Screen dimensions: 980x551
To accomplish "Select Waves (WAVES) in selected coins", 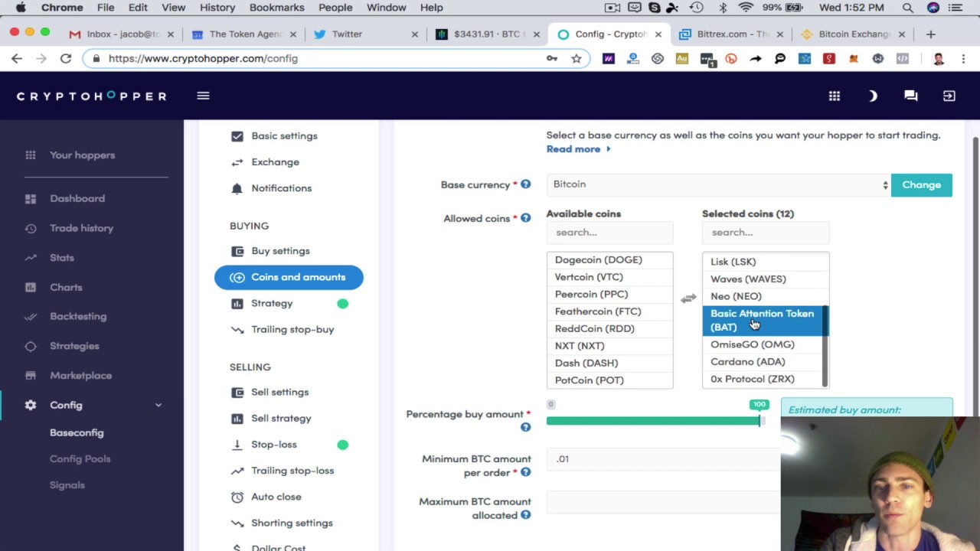I will point(763,279).
